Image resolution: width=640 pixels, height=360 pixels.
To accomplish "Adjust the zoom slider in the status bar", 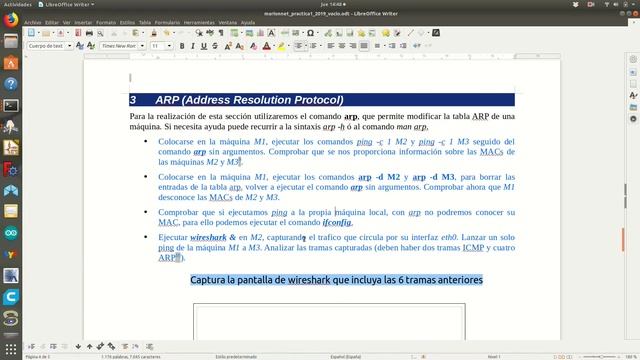I will click(601, 357).
